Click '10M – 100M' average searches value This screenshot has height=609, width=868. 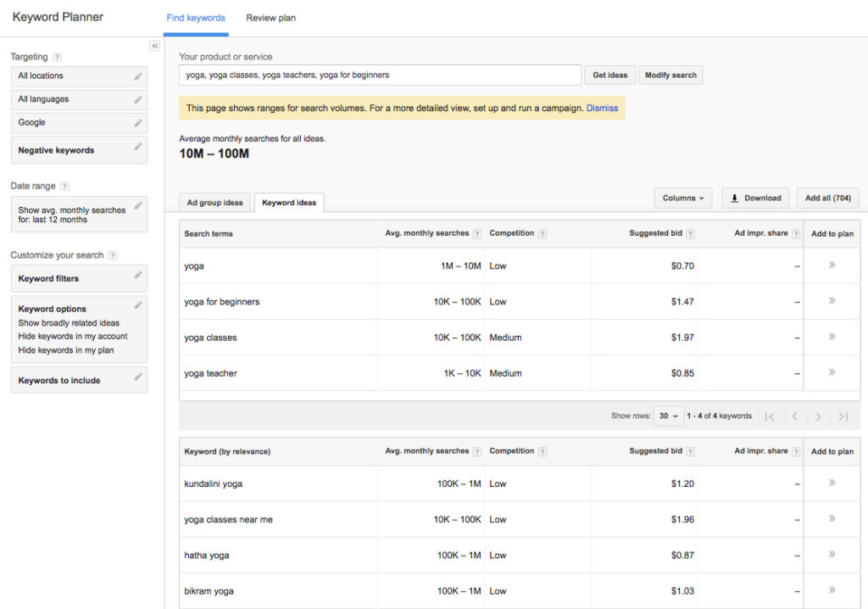click(x=214, y=154)
